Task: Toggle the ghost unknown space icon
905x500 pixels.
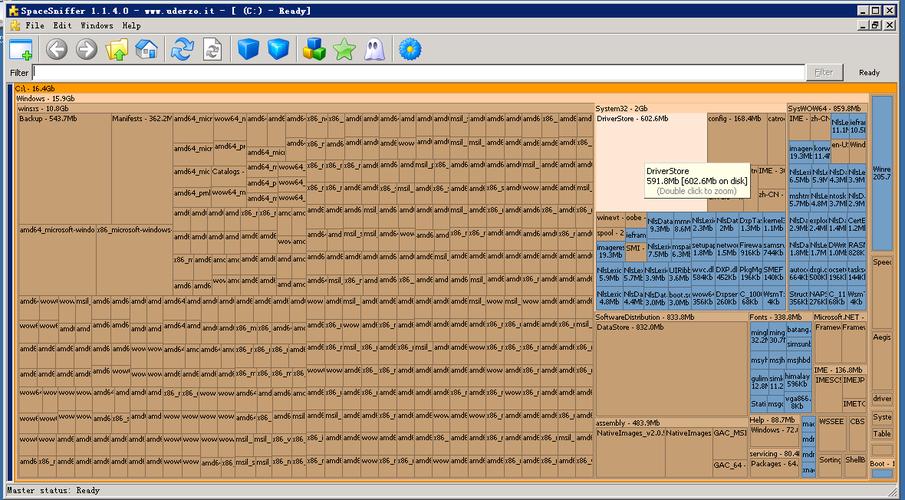Action: pyautogui.click(x=374, y=49)
